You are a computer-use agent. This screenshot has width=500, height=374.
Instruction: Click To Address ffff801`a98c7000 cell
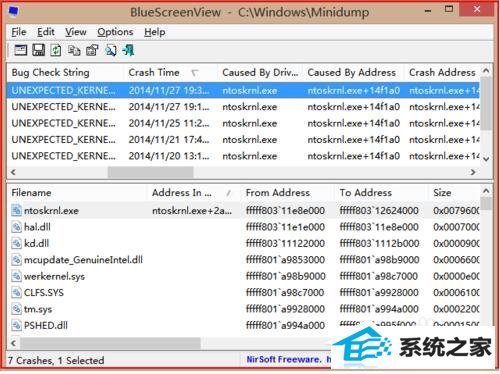(x=379, y=276)
